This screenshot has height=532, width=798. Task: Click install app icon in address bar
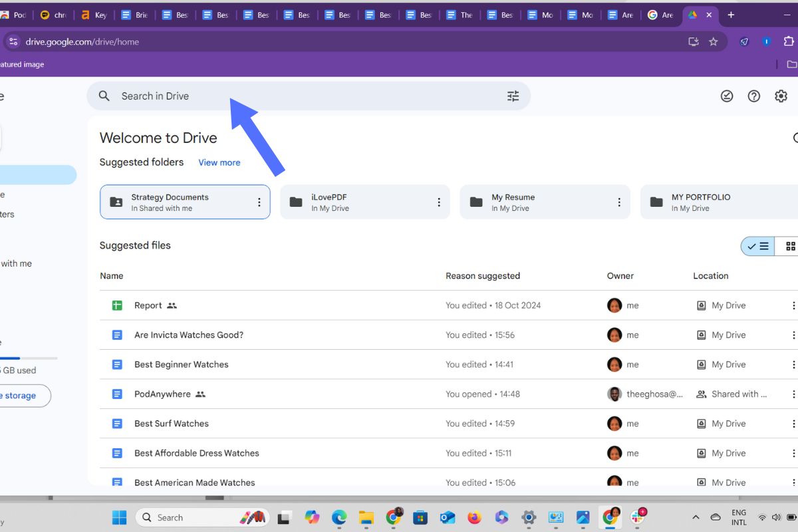tap(694, 41)
